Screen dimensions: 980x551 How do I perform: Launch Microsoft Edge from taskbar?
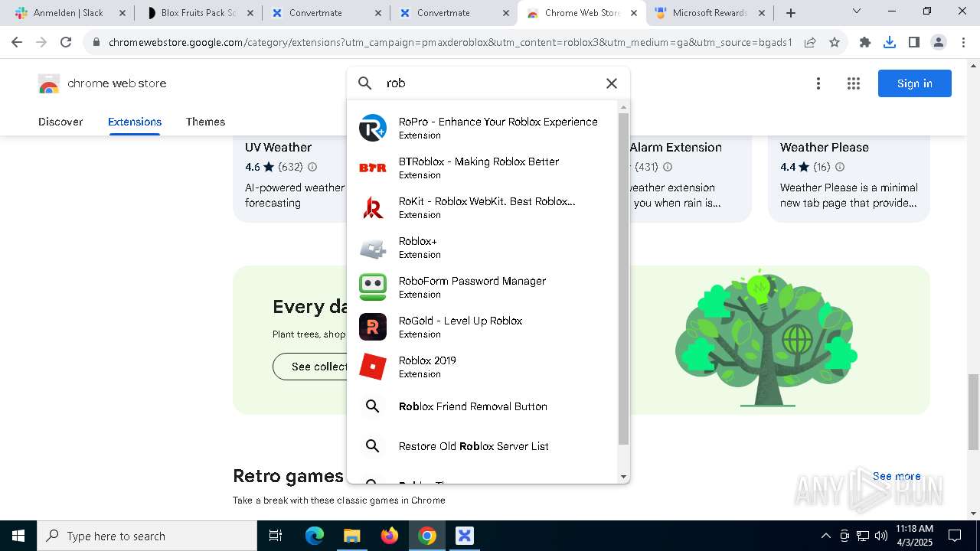(x=315, y=536)
